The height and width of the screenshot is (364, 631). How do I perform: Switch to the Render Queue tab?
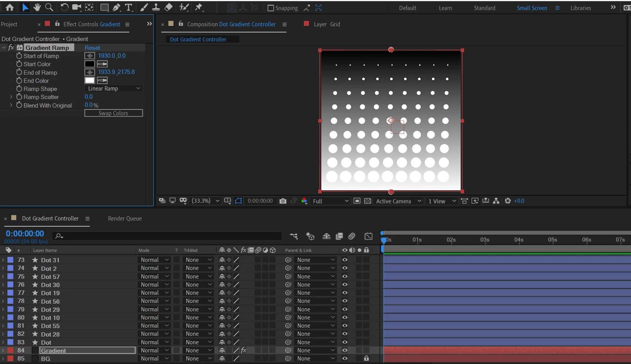pos(125,219)
